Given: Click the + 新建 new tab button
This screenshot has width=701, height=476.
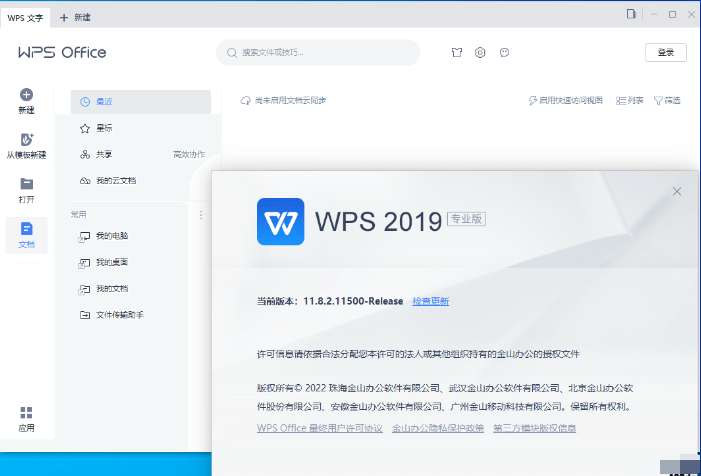Looking at the screenshot, I should click(75, 17).
